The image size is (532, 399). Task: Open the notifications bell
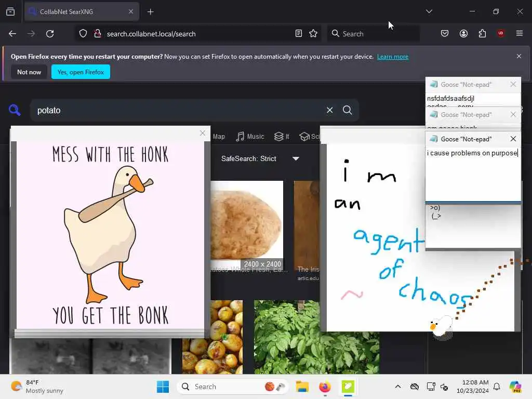[x=497, y=387]
